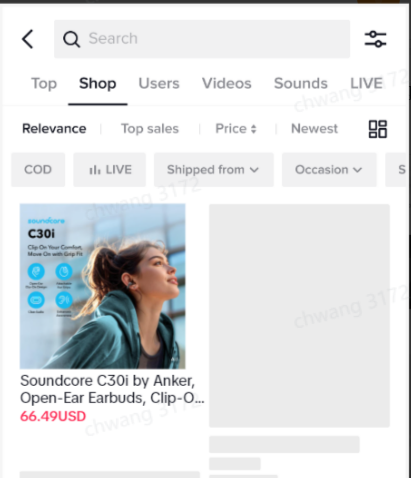
Task: Go back with the left arrow icon
Action: (x=27, y=39)
